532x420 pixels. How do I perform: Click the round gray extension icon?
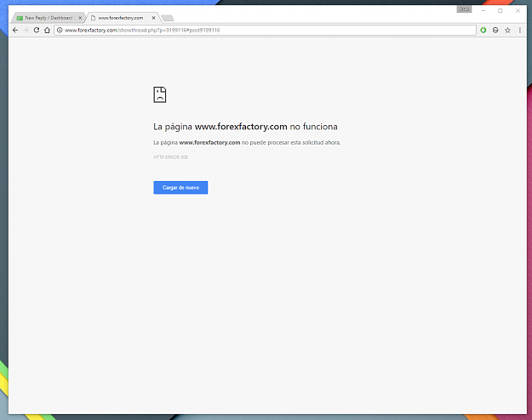(495, 30)
